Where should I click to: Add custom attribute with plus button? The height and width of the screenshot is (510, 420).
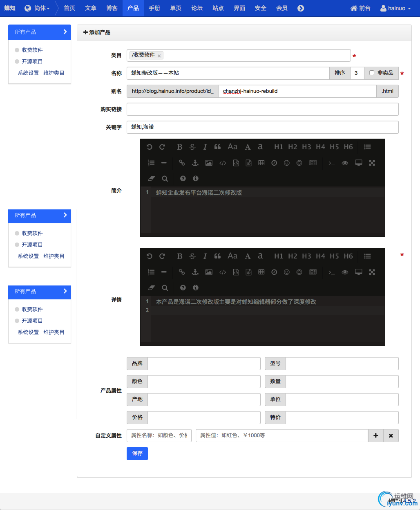coord(376,436)
